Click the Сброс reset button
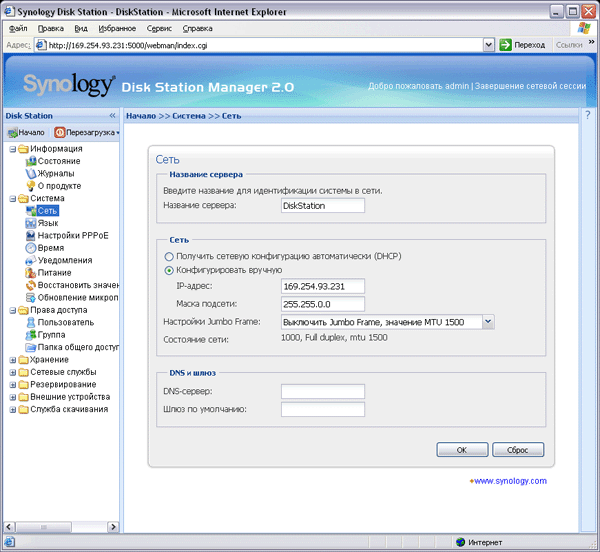600x552 pixels. pyautogui.click(x=518, y=450)
